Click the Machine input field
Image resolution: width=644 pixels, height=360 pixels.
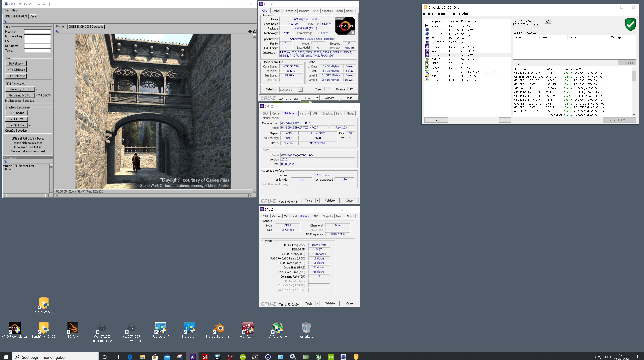(x=38, y=32)
